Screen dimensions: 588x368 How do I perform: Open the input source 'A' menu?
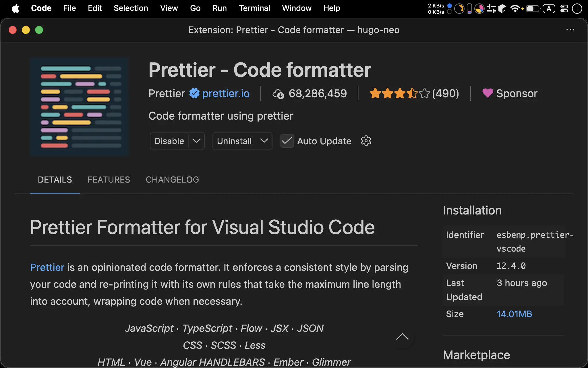click(549, 9)
